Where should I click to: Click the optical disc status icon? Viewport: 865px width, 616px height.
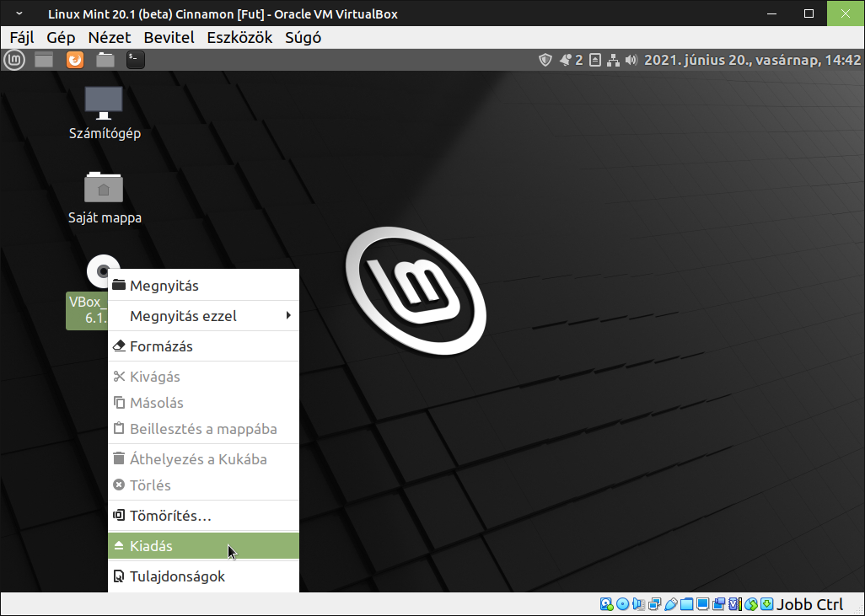[x=623, y=604]
